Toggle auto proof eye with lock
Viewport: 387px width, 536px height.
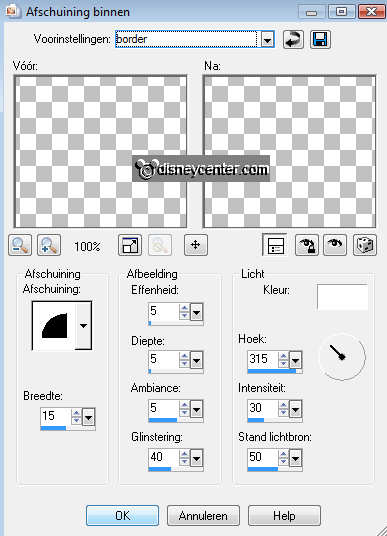[x=307, y=245]
